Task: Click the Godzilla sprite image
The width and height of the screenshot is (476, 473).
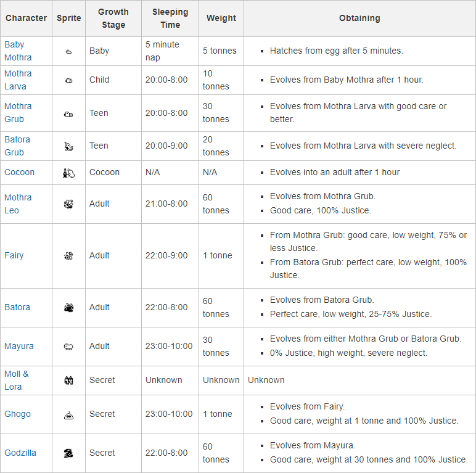Action: point(68,453)
